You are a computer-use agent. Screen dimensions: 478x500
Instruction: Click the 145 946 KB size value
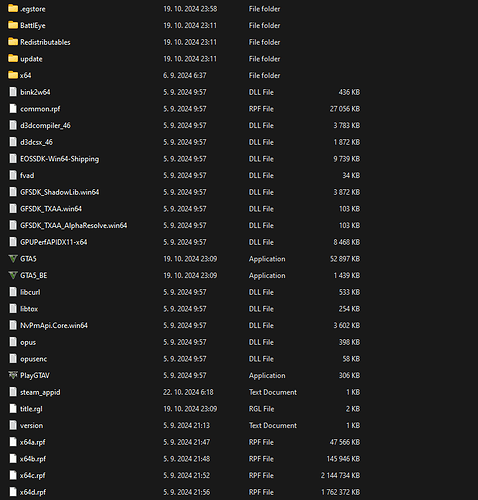343,459
